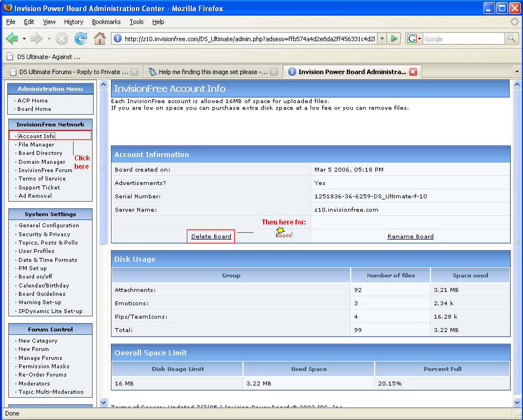This screenshot has height=420, width=523.
Task: Open General Configuration settings
Action: 49,226
